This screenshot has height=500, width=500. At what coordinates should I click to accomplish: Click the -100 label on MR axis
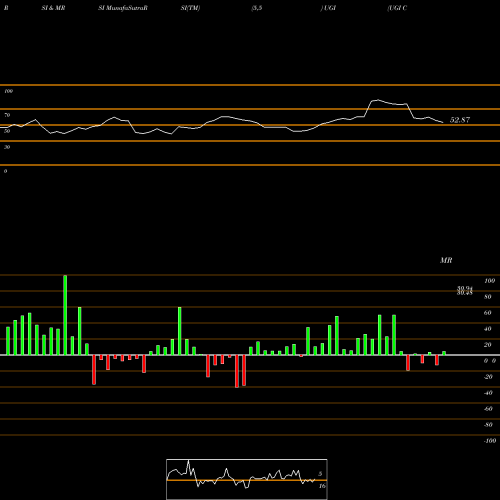click(x=490, y=441)
